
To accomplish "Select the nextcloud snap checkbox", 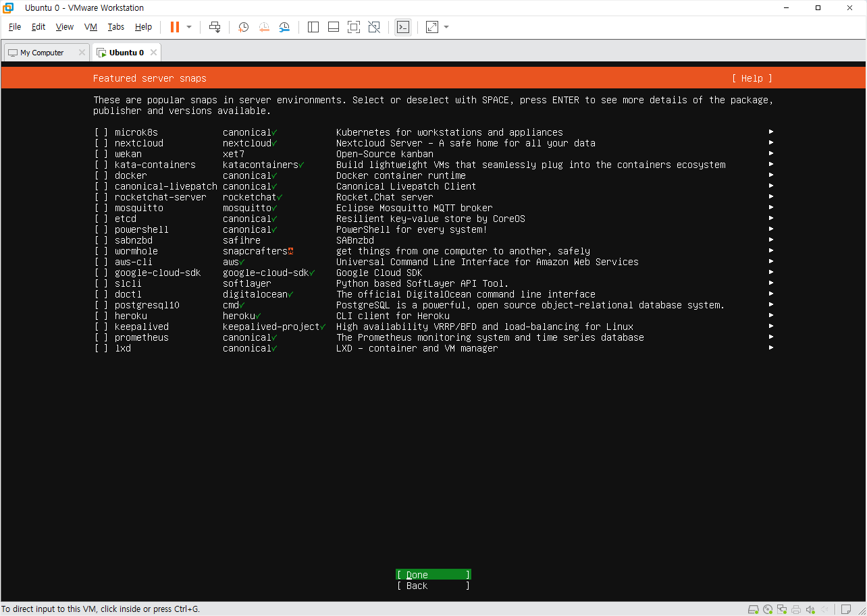I will pos(101,143).
